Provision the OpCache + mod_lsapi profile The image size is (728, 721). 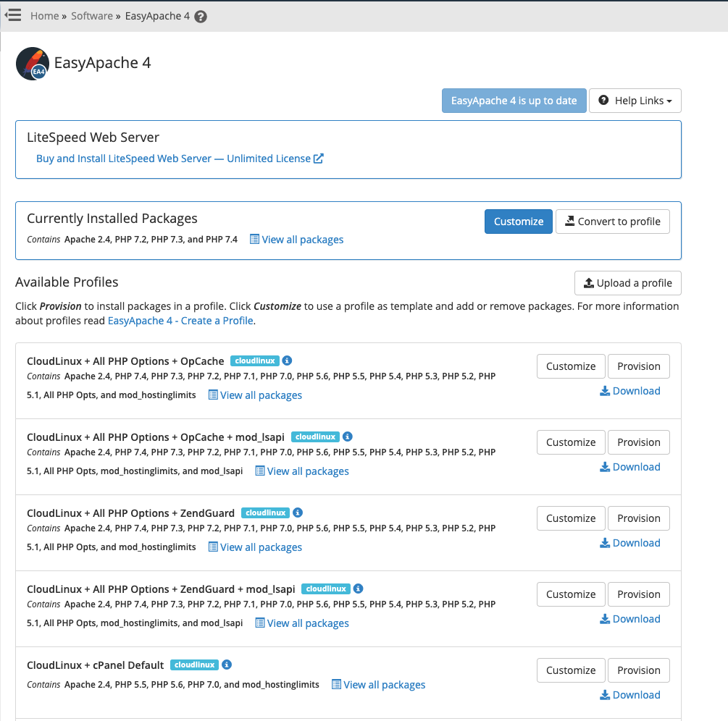click(x=639, y=442)
